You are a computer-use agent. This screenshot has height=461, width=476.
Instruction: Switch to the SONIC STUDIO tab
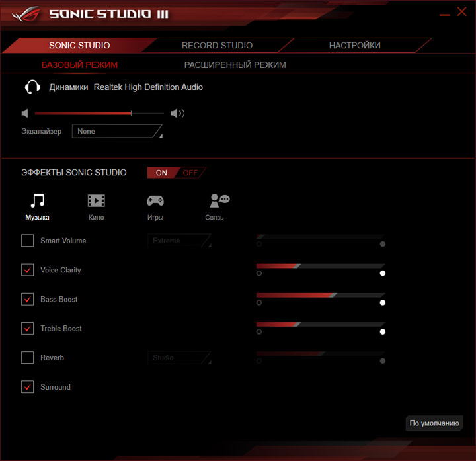coord(79,45)
